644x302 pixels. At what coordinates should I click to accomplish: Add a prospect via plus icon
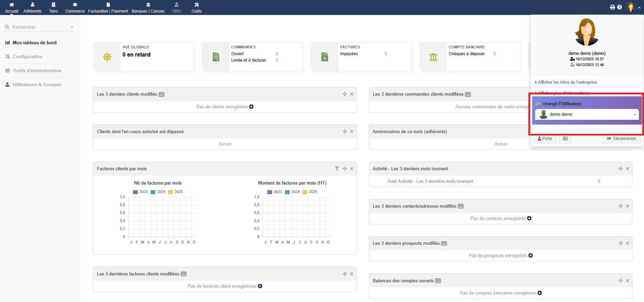pyautogui.click(x=531, y=255)
